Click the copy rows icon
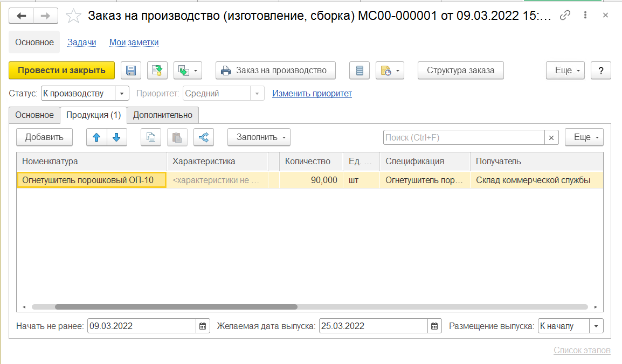The image size is (622, 364). (x=151, y=137)
